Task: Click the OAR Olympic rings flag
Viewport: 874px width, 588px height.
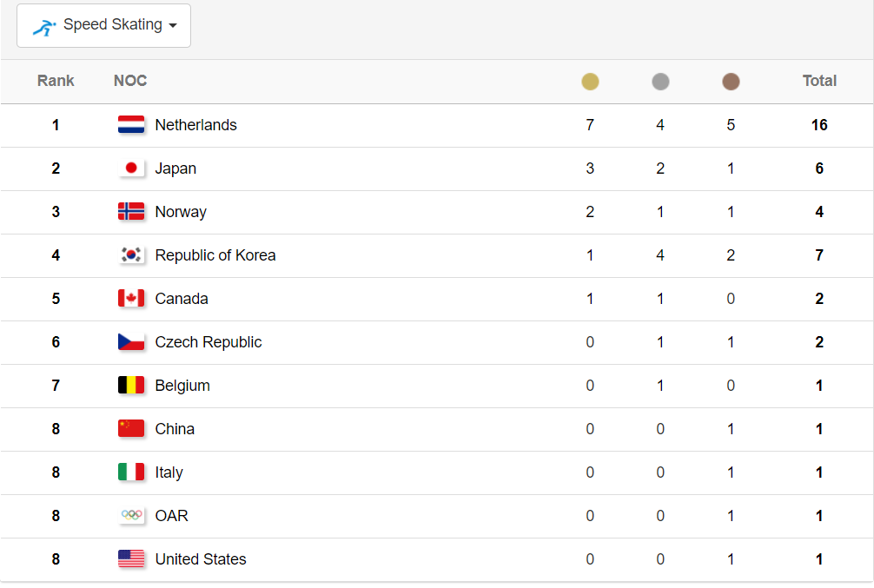Action: tap(131, 516)
